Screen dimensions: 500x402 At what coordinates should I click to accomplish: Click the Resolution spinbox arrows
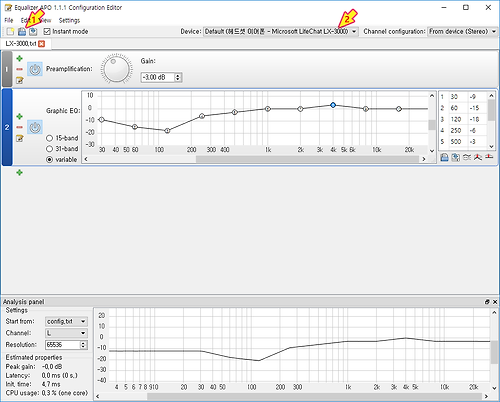(x=84, y=345)
